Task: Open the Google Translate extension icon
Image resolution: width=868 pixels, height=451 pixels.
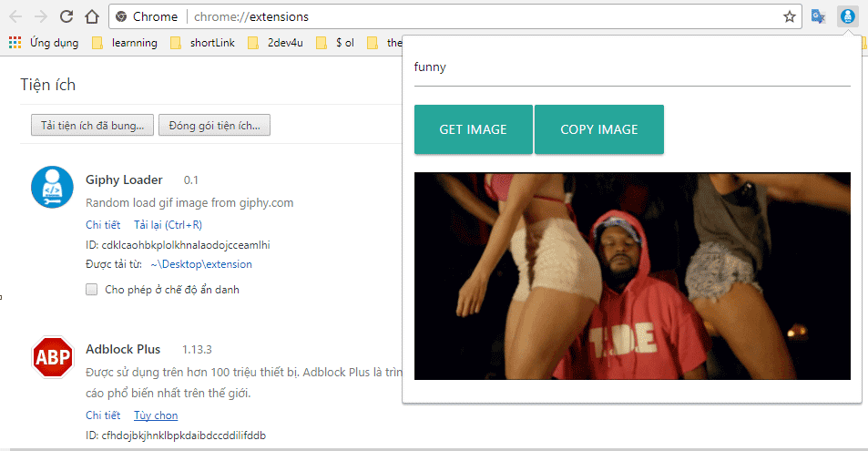Action: (818, 16)
